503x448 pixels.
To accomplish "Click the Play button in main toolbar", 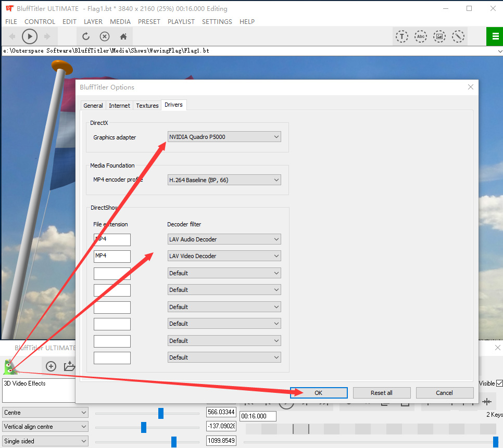I will coord(30,36).
